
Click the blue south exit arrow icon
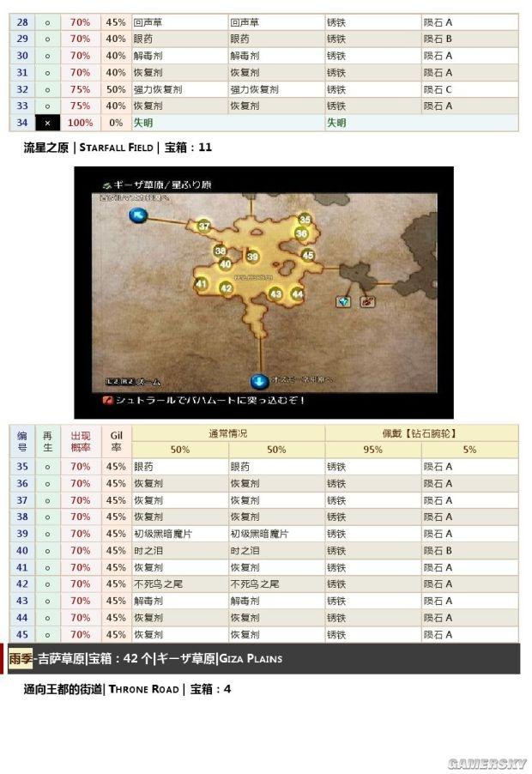[x=259, y=381]
